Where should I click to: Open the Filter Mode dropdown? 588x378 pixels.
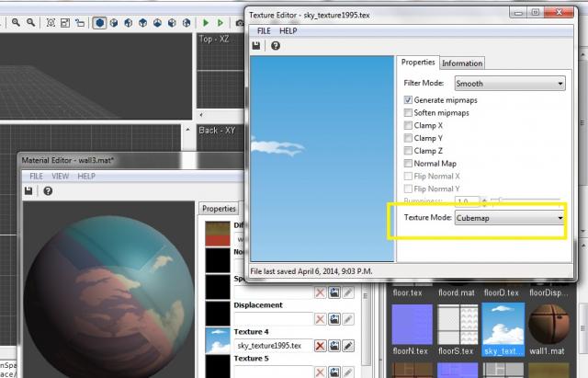(x=510, y=83)
